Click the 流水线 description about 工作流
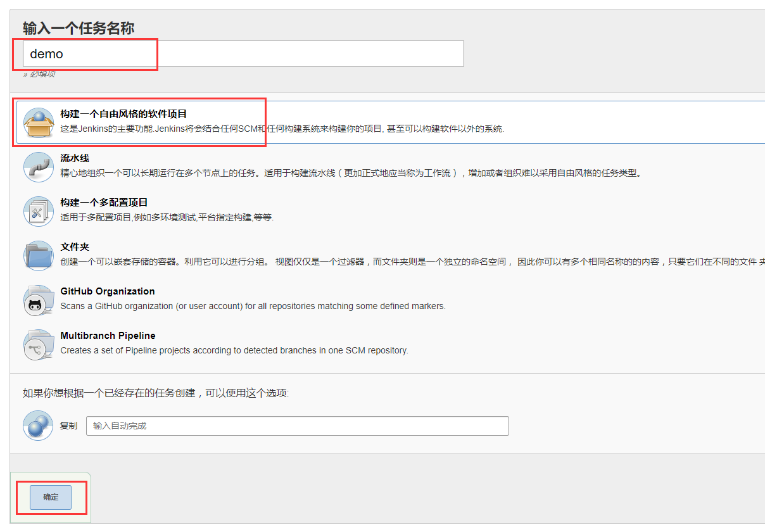This screenshot has height=532, width=765. pyautogui.click(x=351, y=173)
